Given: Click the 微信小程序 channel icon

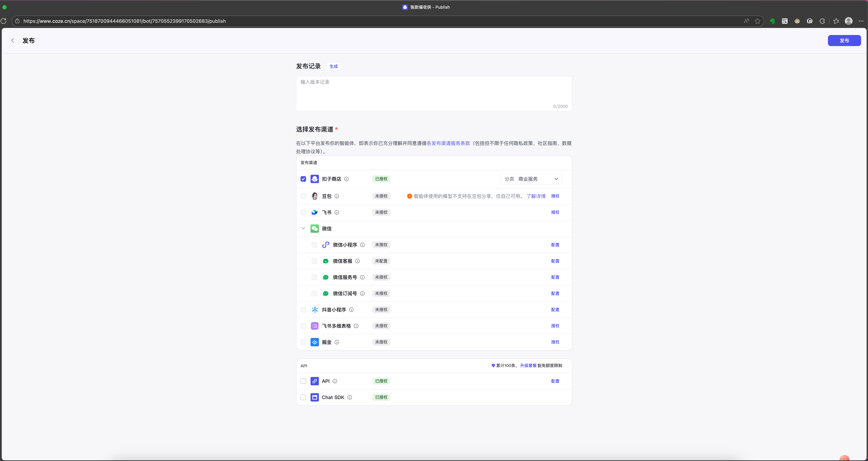Looking at the screenshot, I should 326,245.
